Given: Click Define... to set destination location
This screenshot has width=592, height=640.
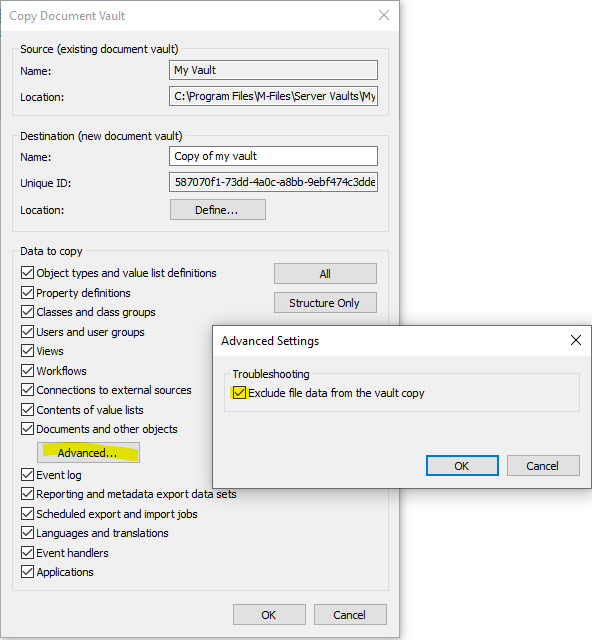Looking at the screenshot, I should 218,210.
